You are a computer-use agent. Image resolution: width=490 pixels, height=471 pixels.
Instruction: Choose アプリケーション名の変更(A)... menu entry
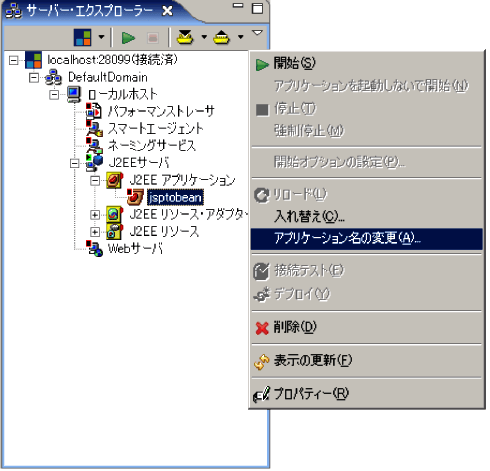[367, 239]
